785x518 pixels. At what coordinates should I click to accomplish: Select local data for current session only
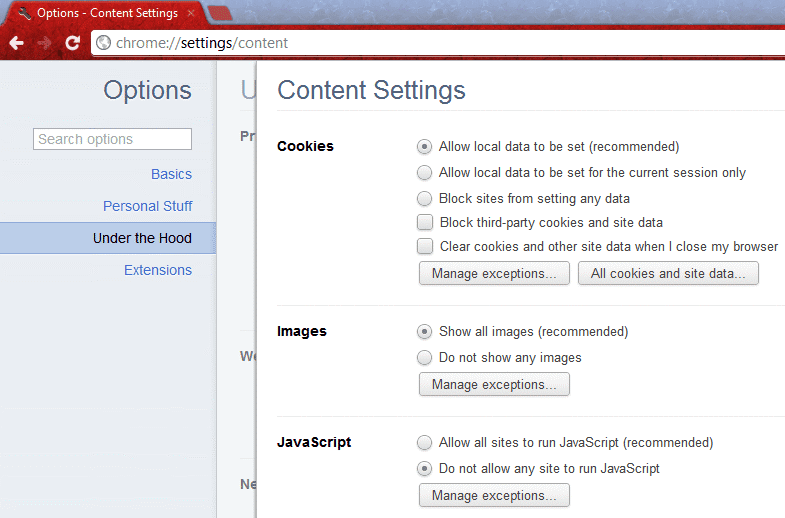point(424,172)
